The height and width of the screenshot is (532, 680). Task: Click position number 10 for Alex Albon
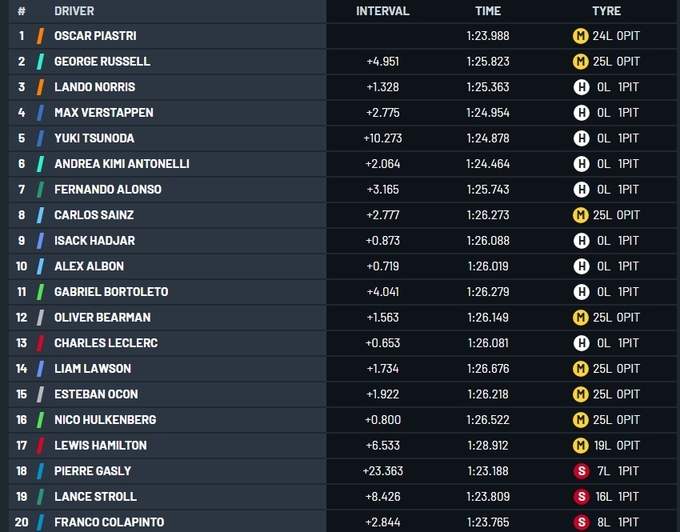click(x=21, y=266)
